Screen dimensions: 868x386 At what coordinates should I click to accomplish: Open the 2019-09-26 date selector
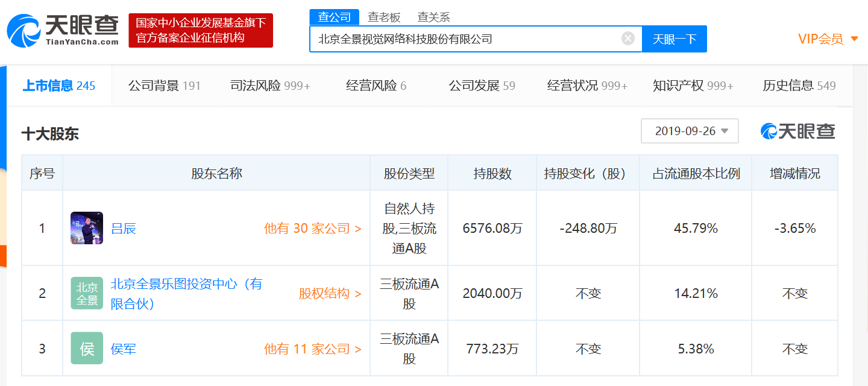click(x=690, y=131)
